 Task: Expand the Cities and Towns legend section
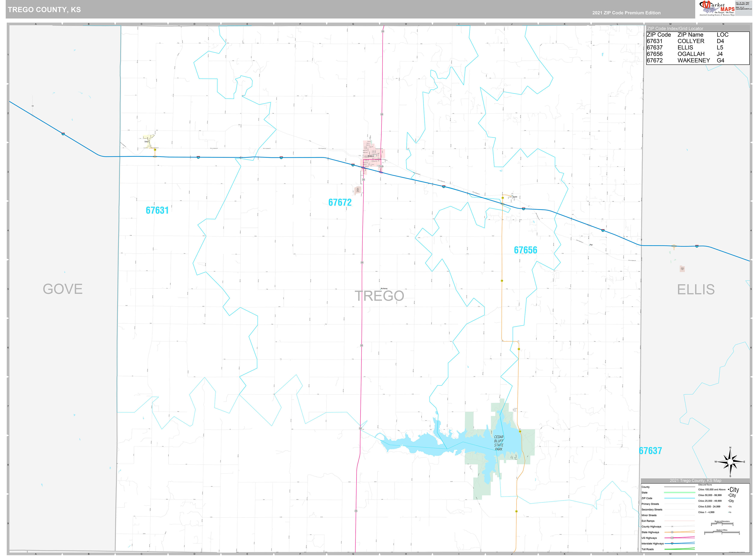pos(705,485)
